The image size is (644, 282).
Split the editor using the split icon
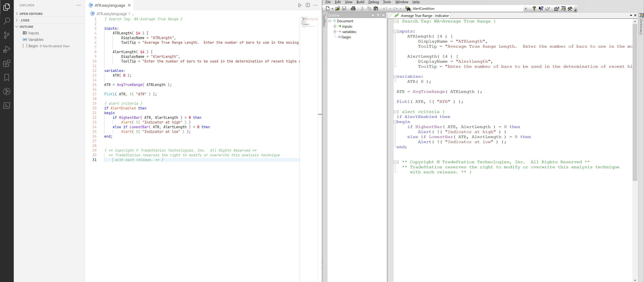pyautogui.click(x=308, y=5)
